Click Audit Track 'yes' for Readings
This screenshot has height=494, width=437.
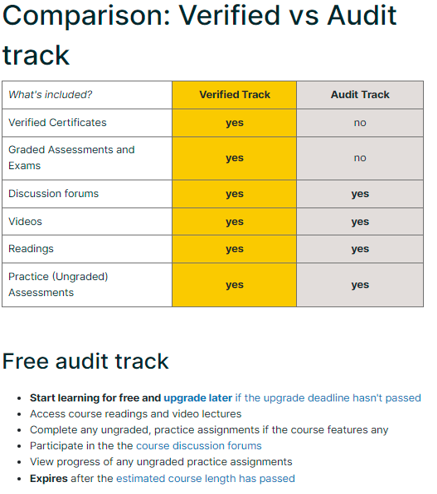pos(360,249)
